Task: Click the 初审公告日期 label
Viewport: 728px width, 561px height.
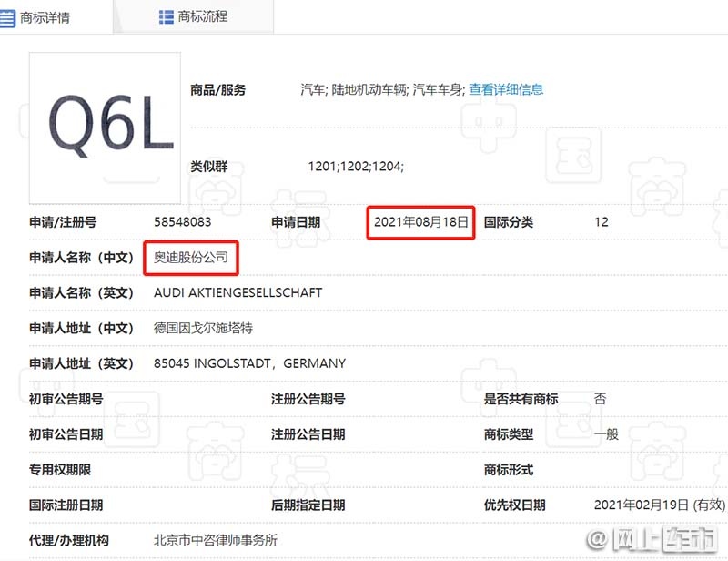Action: tap(66, 434)
